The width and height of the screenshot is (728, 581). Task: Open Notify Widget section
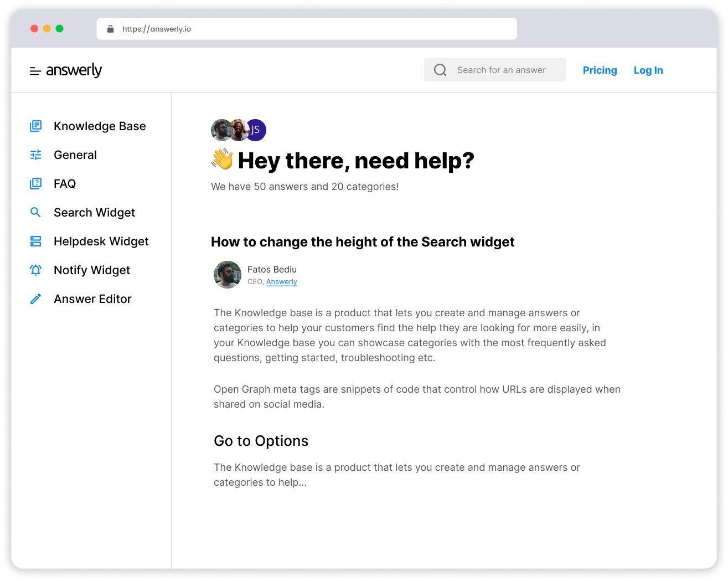[x=92, y=270]
